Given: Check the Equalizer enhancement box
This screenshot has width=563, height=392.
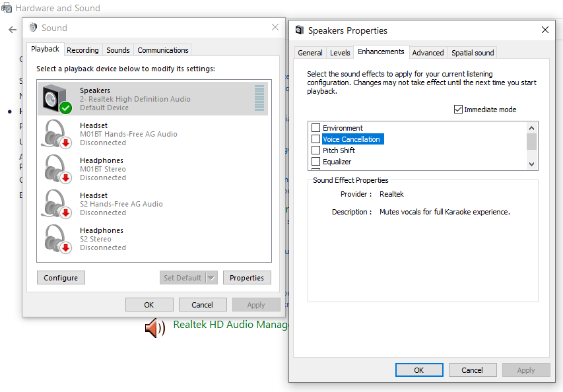Looking at the screenshot, I should point(316,162).
